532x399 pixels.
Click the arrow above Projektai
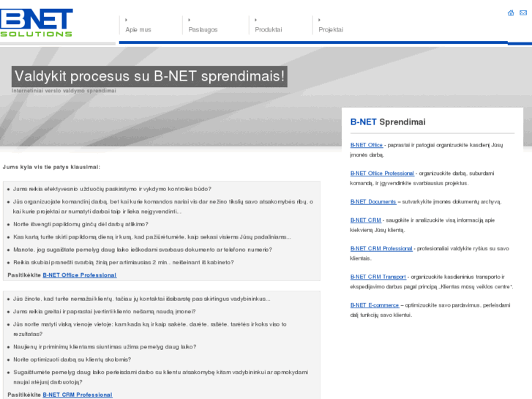[x=319, y=20]
